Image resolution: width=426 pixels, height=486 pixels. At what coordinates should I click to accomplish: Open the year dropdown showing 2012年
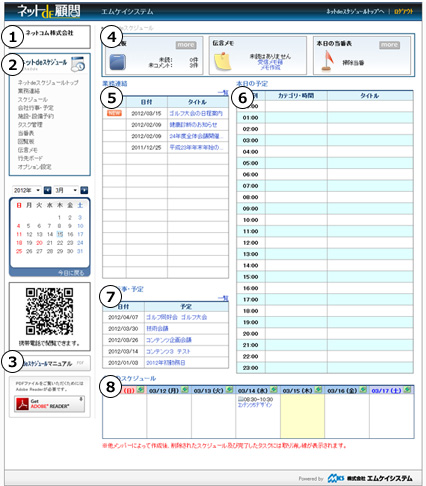[27, 190]
